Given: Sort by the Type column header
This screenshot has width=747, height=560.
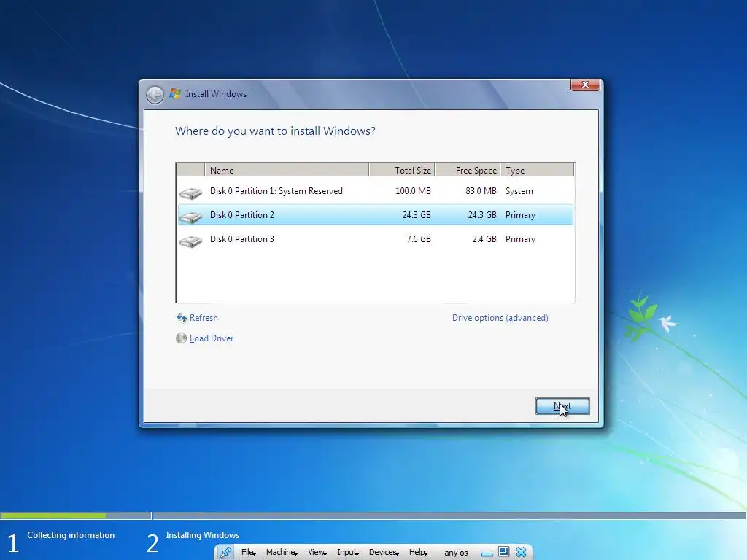Looking at the screenshot, I should (538, 170).
